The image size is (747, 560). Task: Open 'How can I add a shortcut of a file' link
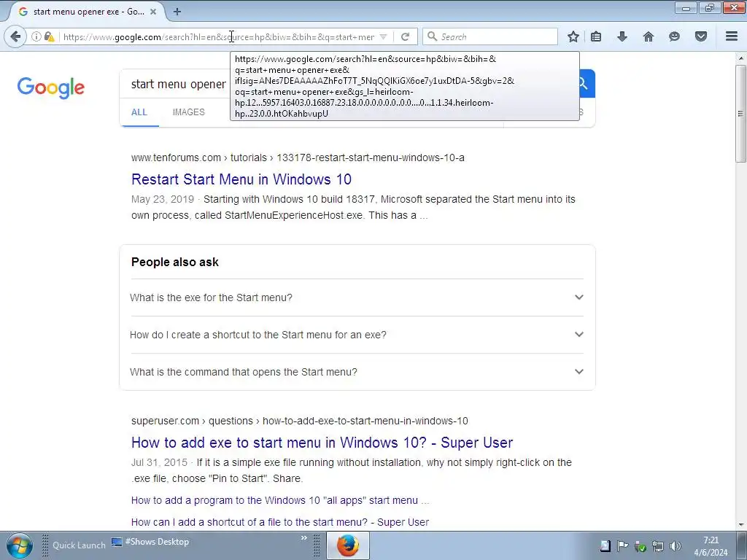pos(280,522)
